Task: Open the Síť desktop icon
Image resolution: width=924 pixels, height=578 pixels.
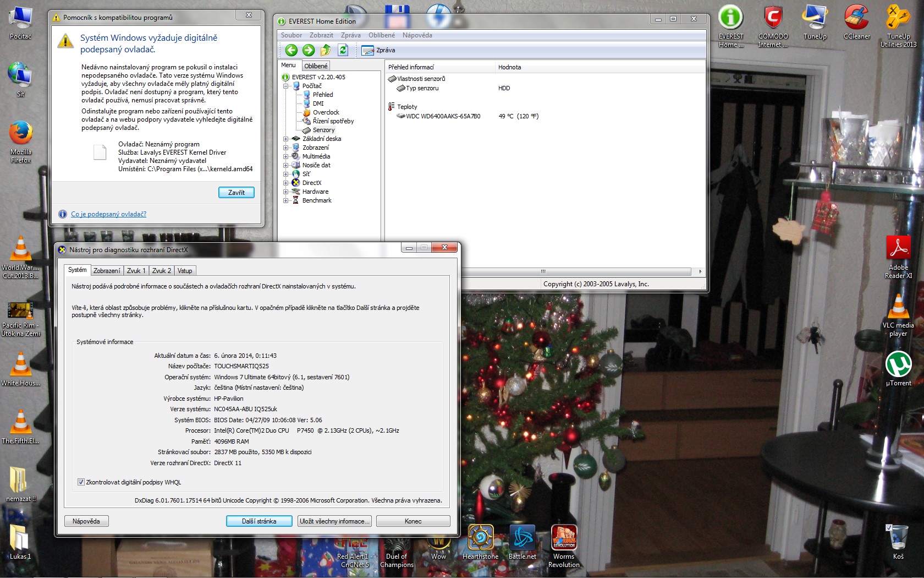Action: coord(20,80)
